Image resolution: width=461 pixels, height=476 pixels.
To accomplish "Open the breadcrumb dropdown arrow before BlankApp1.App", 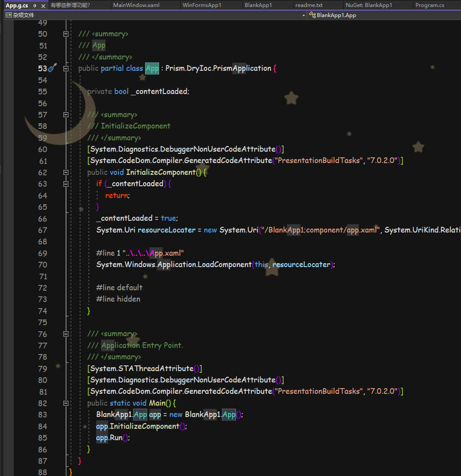I will point(304,14).
